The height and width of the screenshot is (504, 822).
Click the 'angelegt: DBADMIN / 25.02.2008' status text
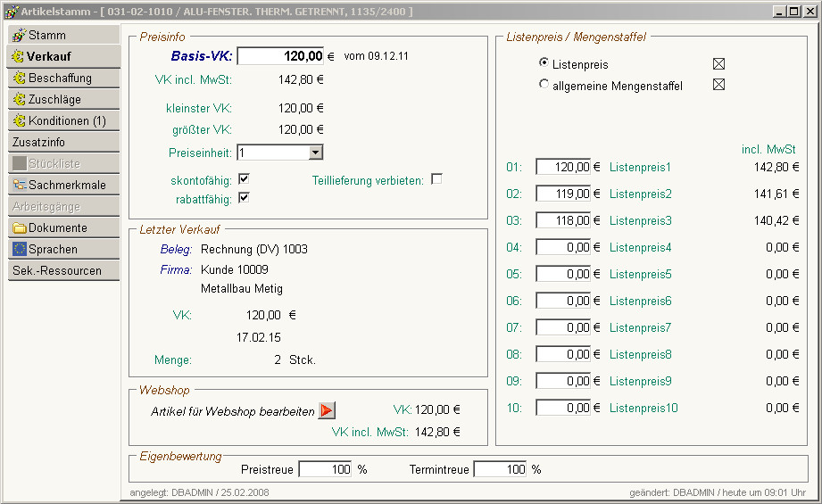point(199,492)
